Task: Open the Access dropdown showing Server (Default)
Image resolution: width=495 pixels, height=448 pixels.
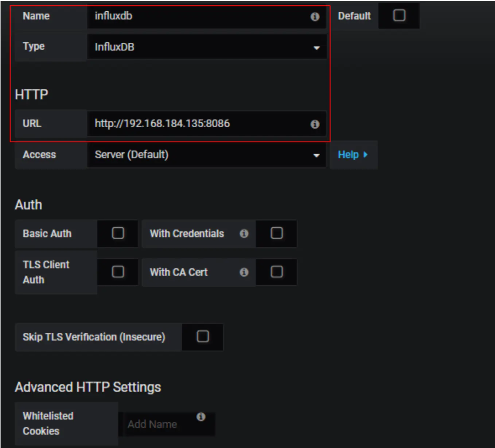Action: (x=207, y=155)
